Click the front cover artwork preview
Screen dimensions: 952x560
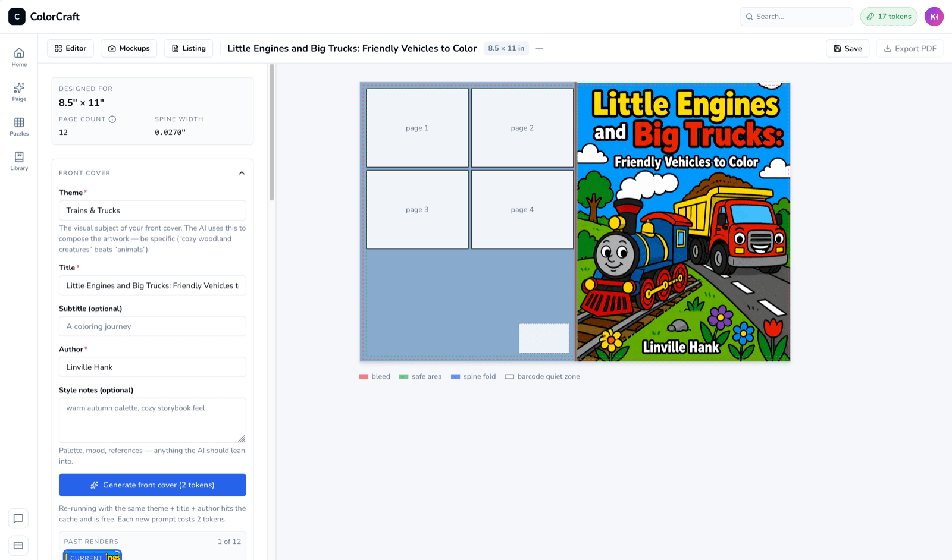point(684,222)
